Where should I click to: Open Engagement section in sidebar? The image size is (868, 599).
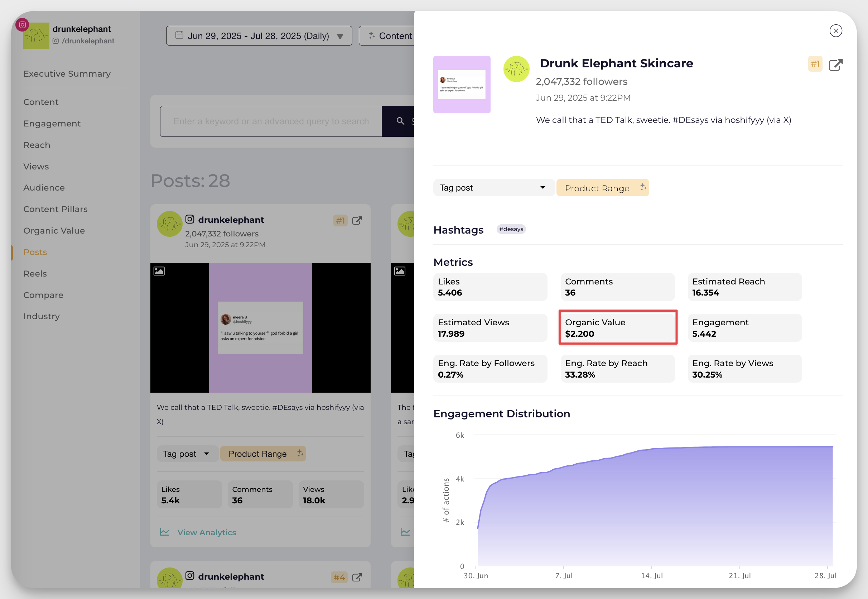click(x=52, y=124)
